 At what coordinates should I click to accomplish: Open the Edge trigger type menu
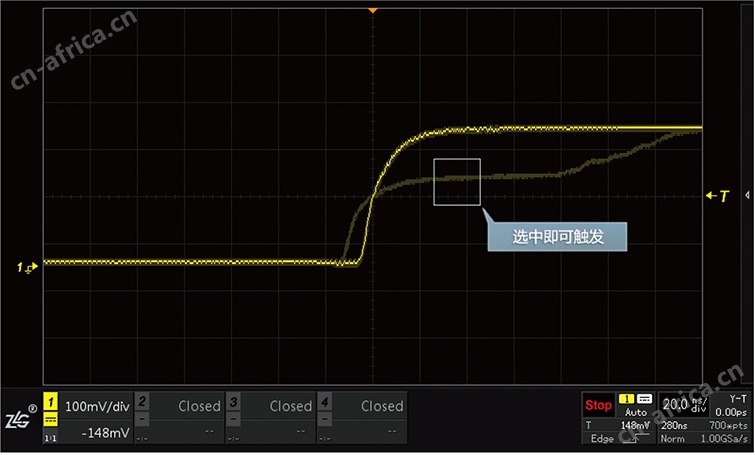pos(602,439)
